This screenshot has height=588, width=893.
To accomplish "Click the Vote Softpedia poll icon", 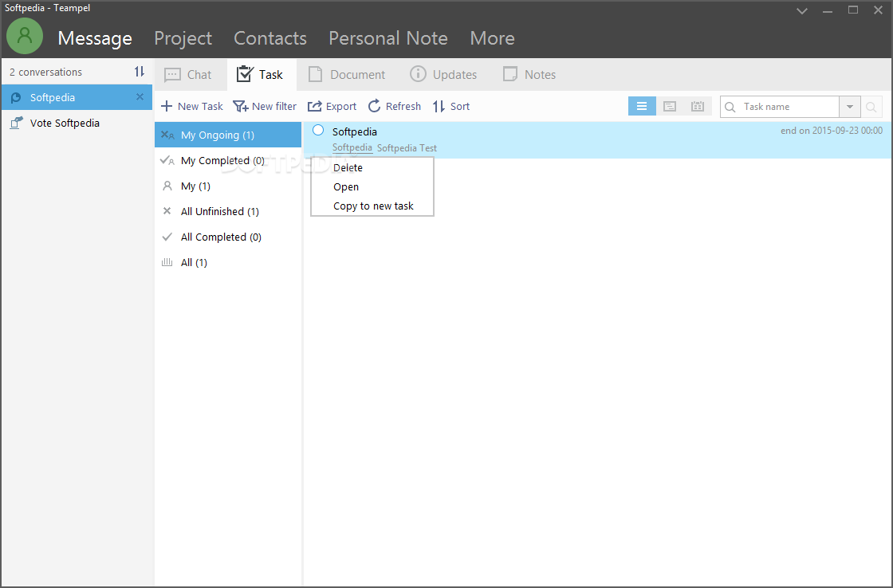I will (17, 123).
